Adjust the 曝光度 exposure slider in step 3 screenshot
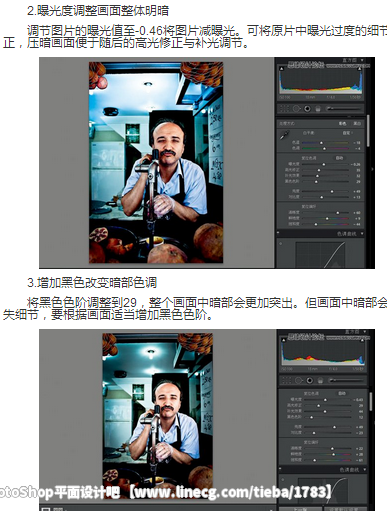 pos(328,400)
